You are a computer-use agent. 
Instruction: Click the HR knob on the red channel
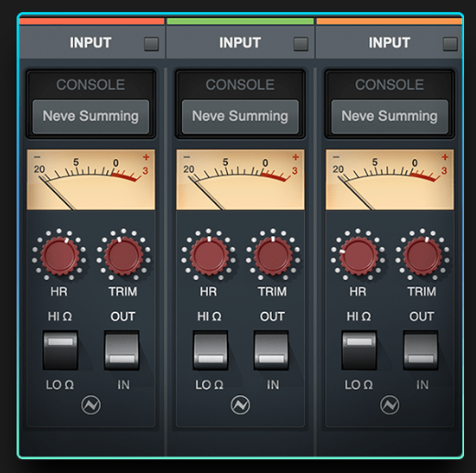pyautogui.click(x=59, y=256)
